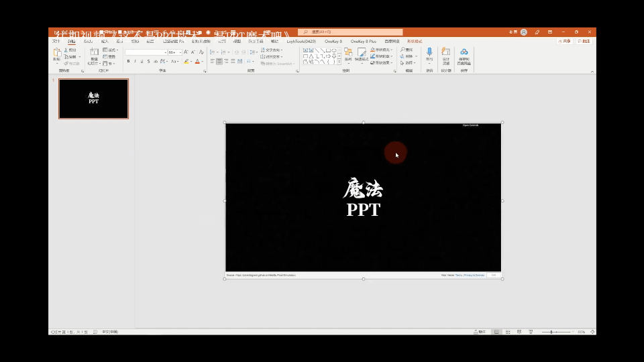
Task: Click the Replace icon
Action: click(x=402, y=56)
